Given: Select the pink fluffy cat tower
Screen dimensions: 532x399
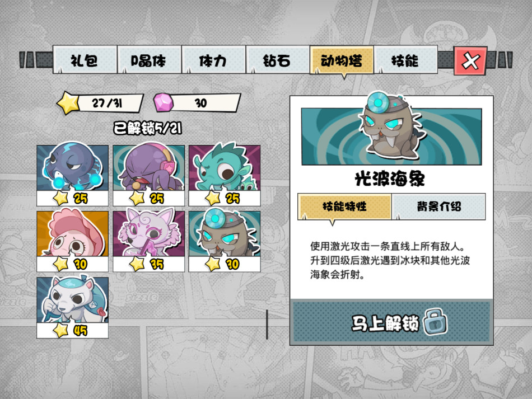Looking at the screenshot, I should (148, 241).
